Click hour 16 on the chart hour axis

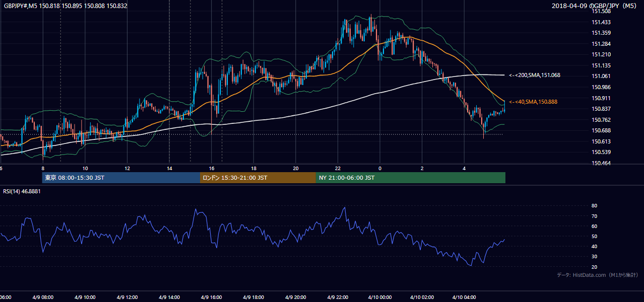coord(212,169)
